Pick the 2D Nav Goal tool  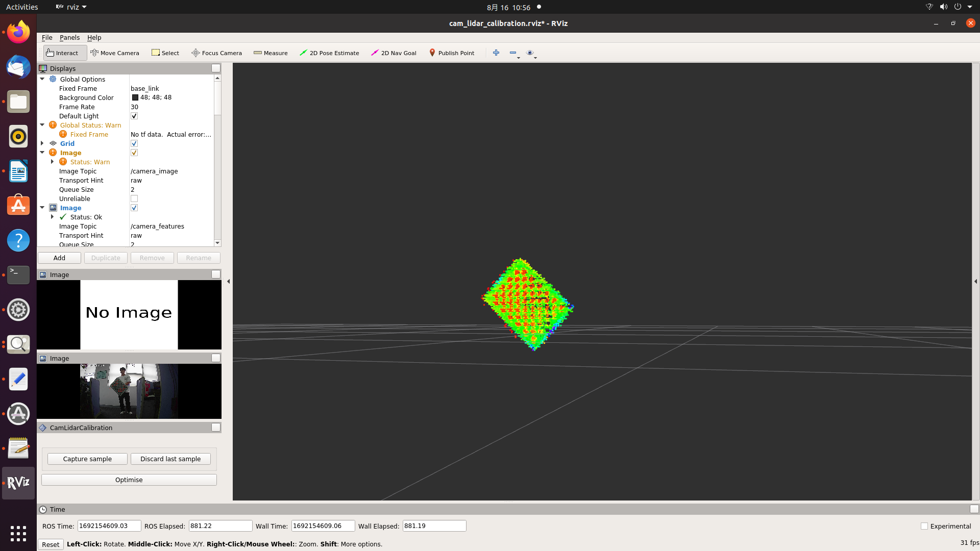(x=394, y=53)
